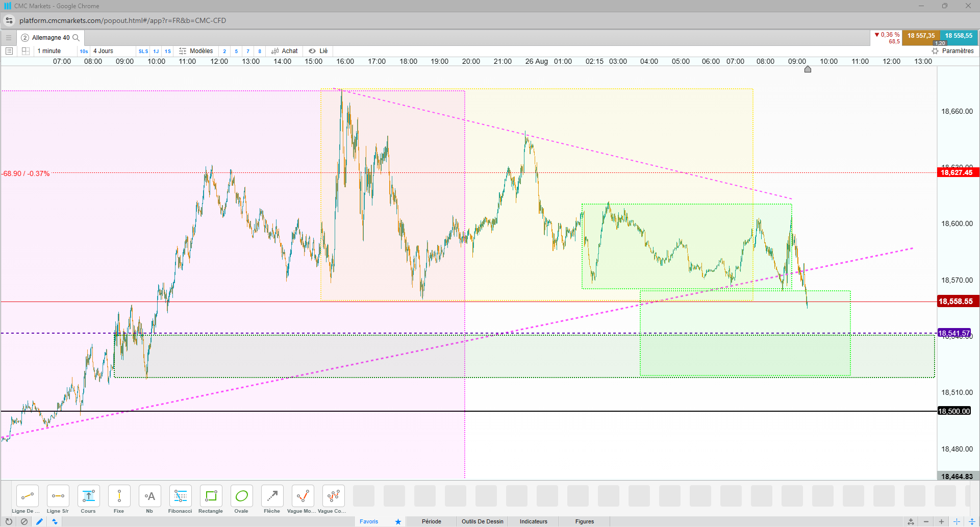Activate the Nb text annotation tool
Viewport: 980px width, 527px height.
point(149,499)
